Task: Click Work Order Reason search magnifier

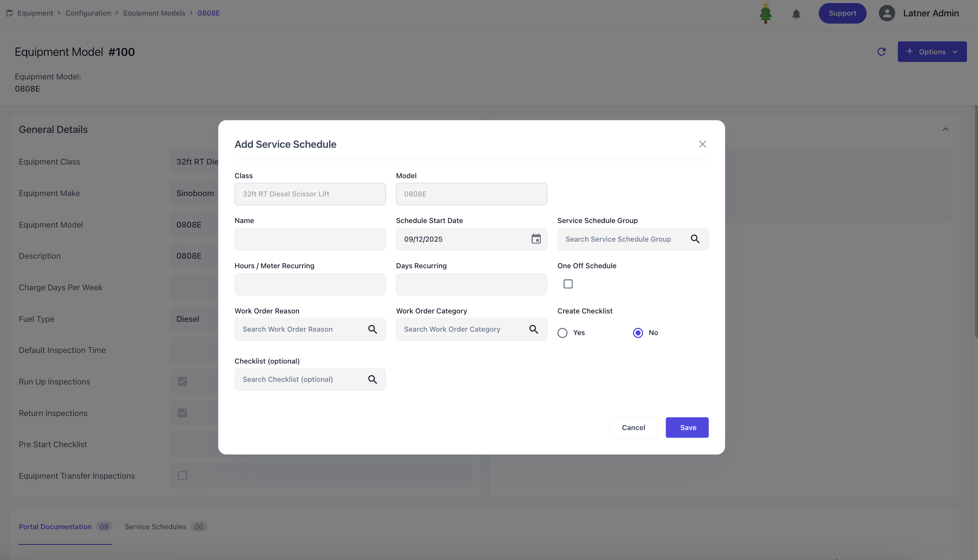Action: pyautogui.click(x=372, y=329)
